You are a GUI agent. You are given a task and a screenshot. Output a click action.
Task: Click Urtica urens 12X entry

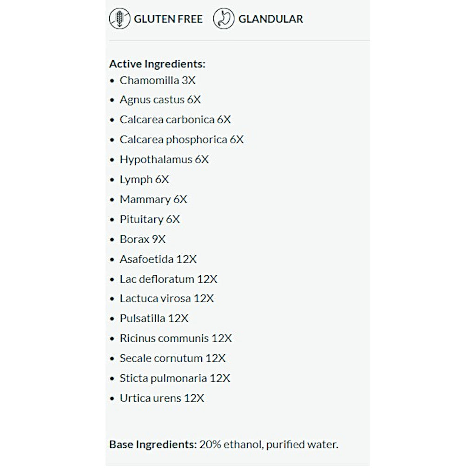[x=162, y=398]
